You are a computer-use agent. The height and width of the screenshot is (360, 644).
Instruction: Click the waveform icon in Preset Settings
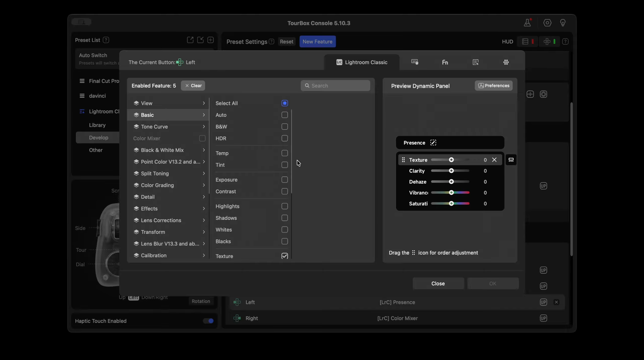click(x=530, y=94)
